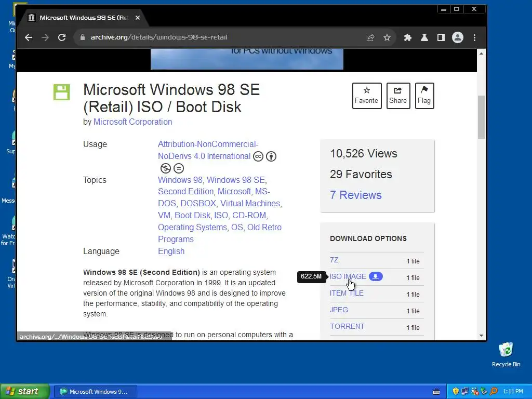
Task: Click the non-commercial license icon
Action: 166,168
